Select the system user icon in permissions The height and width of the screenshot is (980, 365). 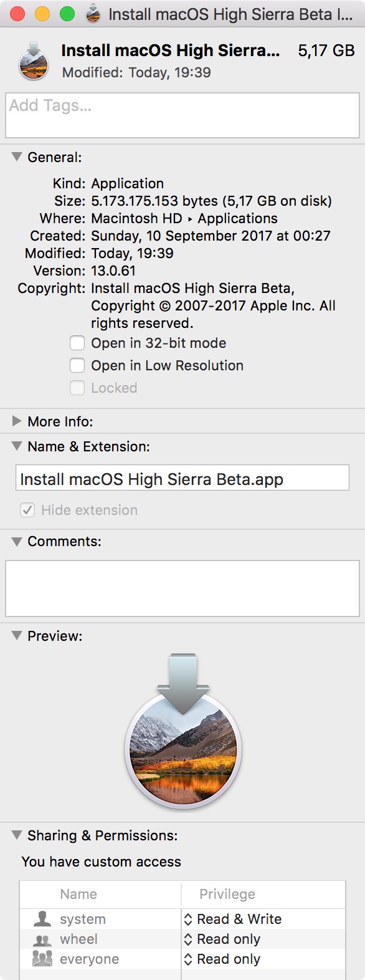click(x=42, y=918)
